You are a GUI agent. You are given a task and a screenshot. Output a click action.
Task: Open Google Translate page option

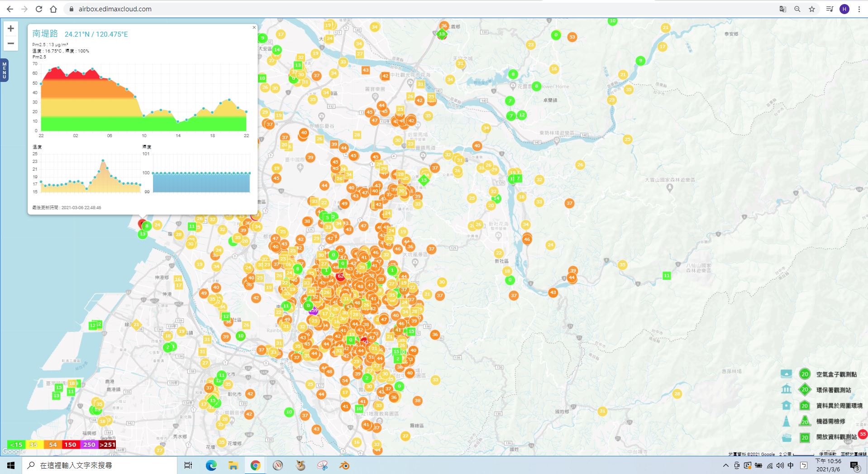(x=783, y=9)
